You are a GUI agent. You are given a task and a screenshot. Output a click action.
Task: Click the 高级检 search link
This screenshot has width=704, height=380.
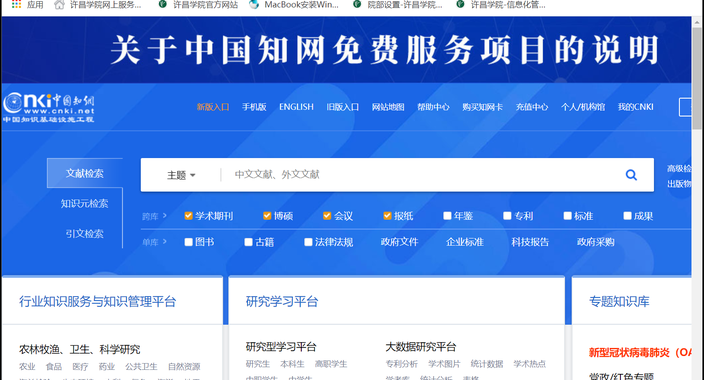[679, 168]
